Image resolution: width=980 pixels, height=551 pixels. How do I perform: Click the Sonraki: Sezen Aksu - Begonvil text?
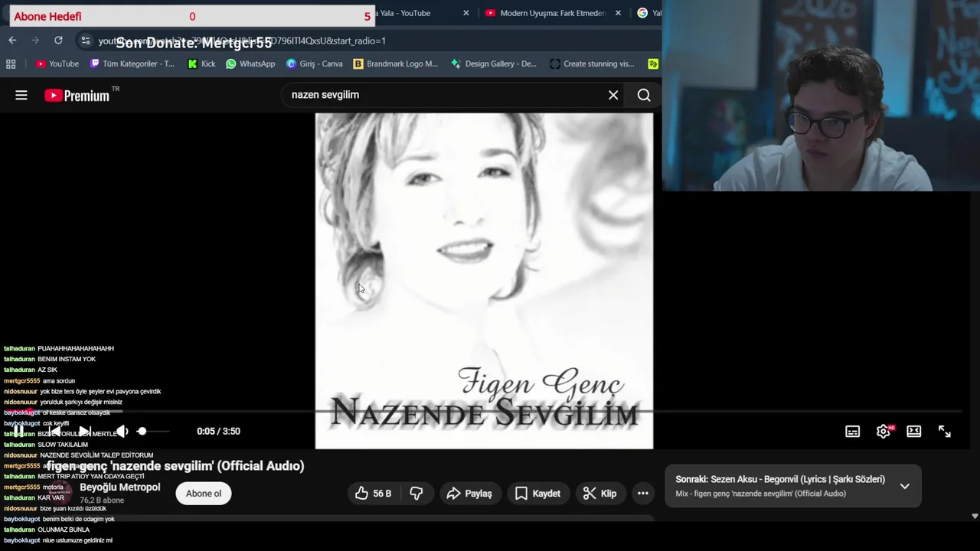780,479
